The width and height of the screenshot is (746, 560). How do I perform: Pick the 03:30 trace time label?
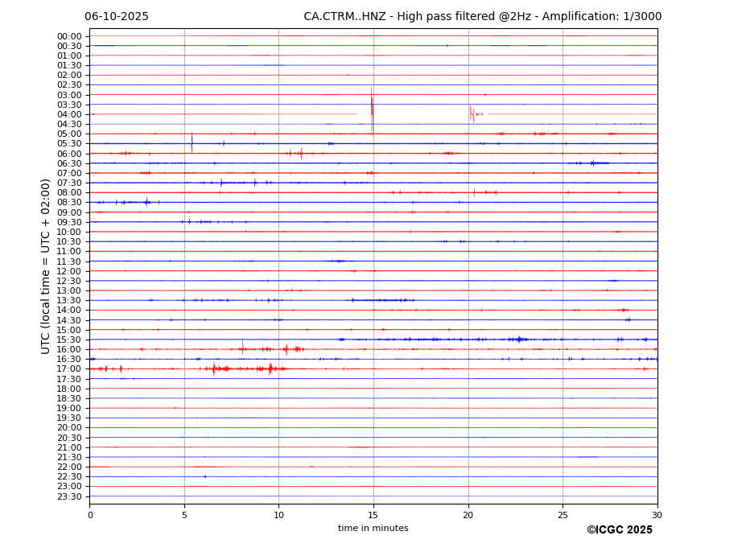68,105
